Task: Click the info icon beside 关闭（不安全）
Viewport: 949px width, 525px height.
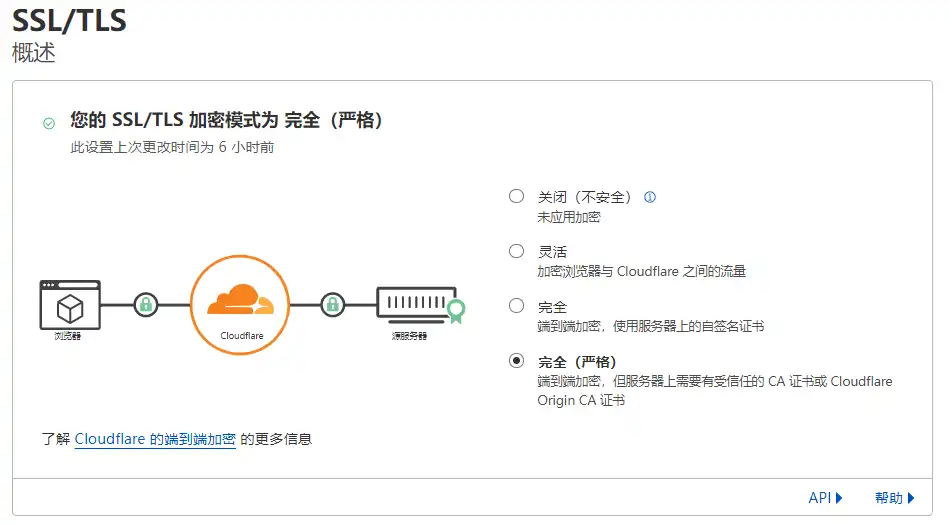Action: tap(649, 197)
